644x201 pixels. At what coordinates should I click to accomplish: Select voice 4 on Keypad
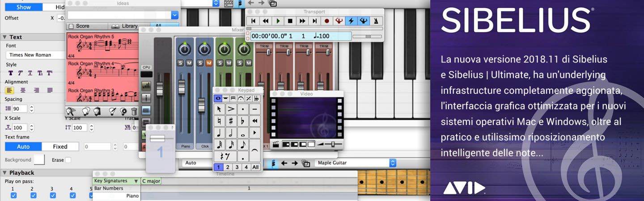246,167
